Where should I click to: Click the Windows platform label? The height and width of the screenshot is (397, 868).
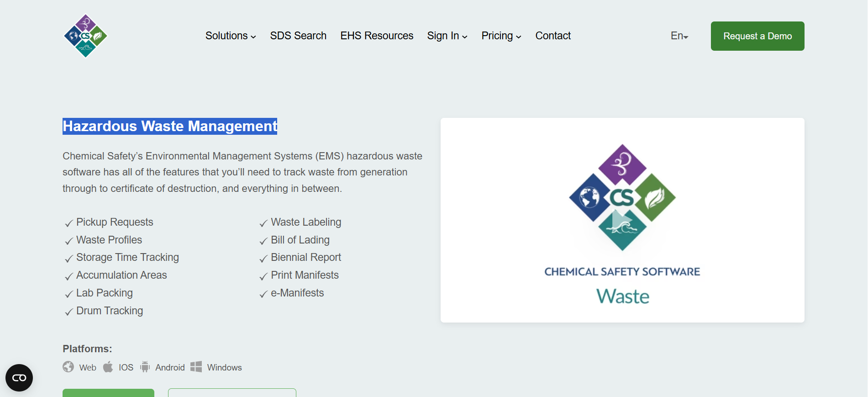224,367
